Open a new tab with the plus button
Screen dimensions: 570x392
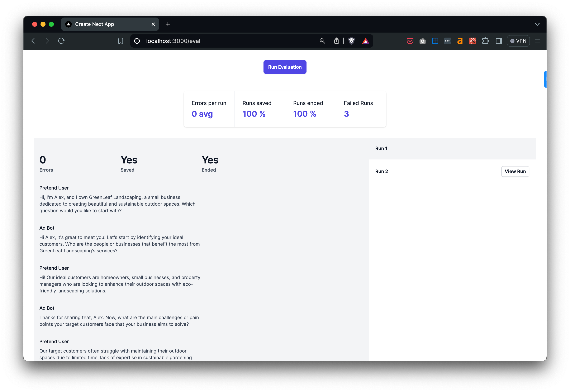pyautogui.click(x=168, y=24)
